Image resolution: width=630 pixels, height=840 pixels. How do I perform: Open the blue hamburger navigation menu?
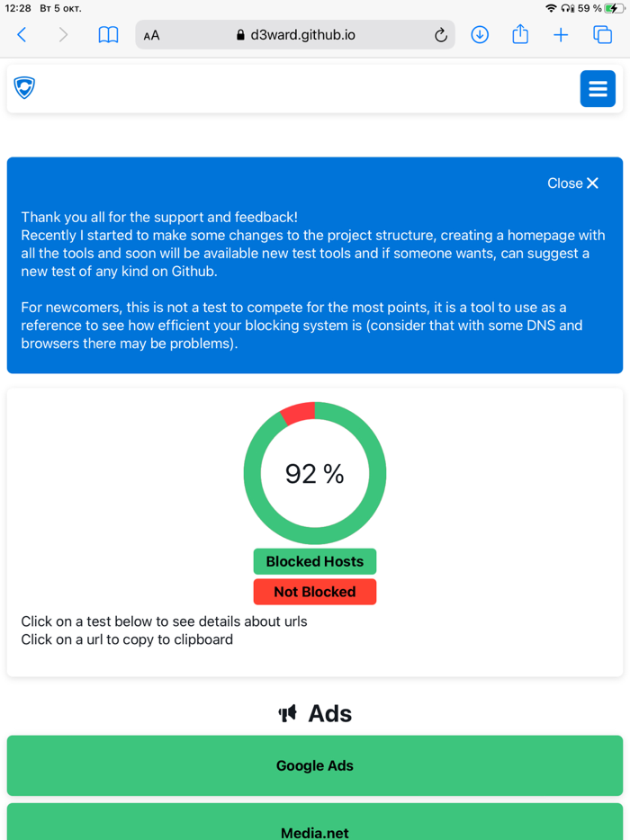pos(598,88)
